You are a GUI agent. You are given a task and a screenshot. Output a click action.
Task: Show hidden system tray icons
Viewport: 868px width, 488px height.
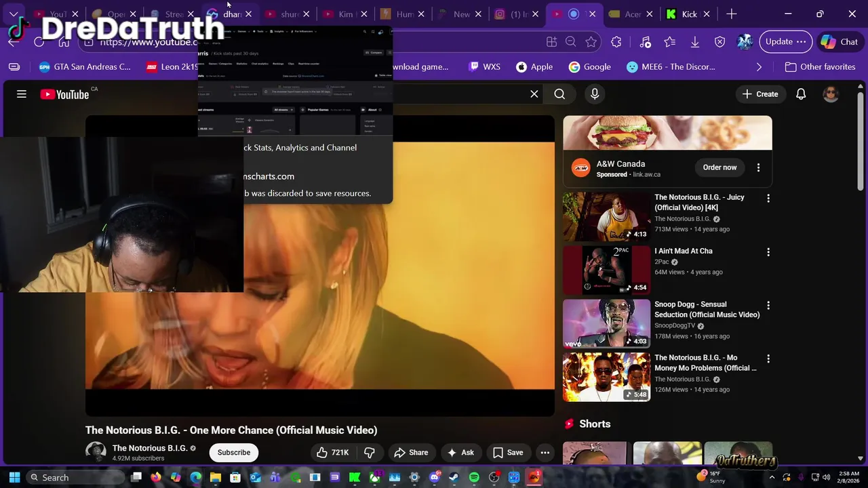point(771,477)
